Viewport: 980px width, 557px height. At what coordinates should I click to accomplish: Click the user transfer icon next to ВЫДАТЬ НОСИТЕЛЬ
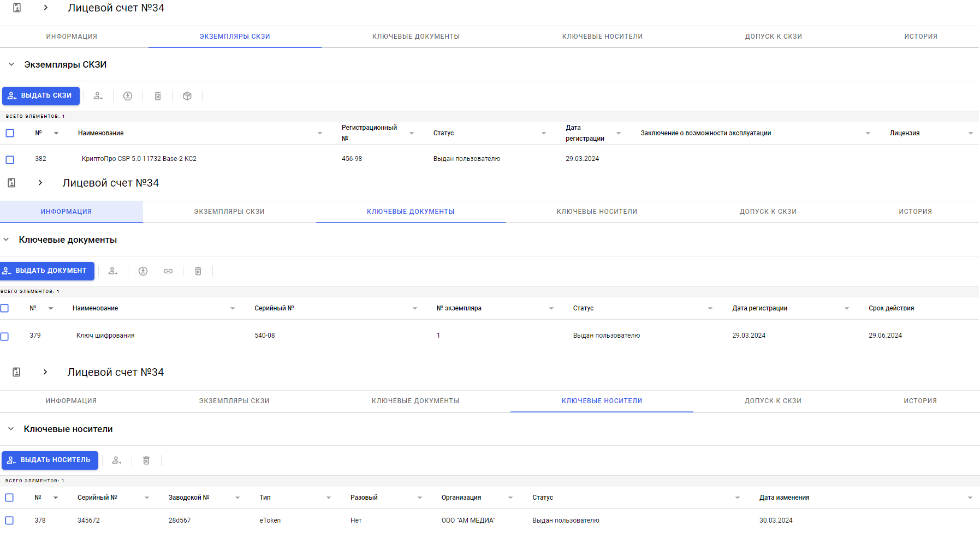point(117,460)
